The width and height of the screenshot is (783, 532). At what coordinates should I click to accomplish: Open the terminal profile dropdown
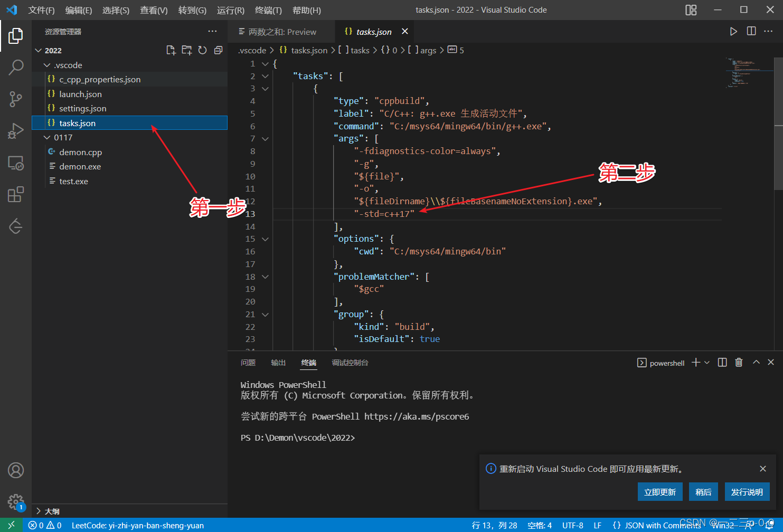[x=706, y=362]
